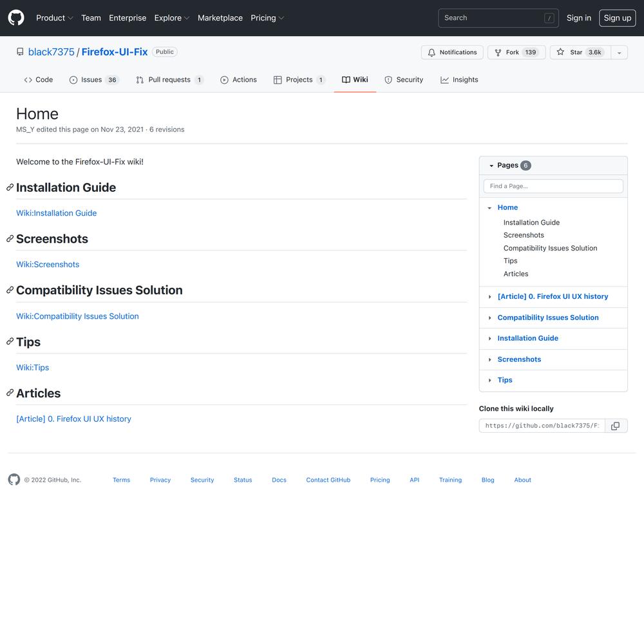Open the Wiki:Tips link
This screenshot has width=644, height=644.
(32, 368)
